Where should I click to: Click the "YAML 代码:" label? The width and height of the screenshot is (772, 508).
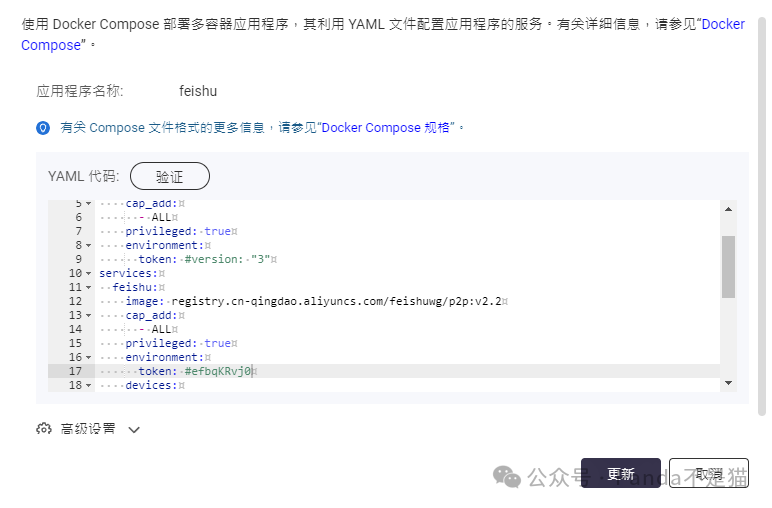tap(83, 176)
